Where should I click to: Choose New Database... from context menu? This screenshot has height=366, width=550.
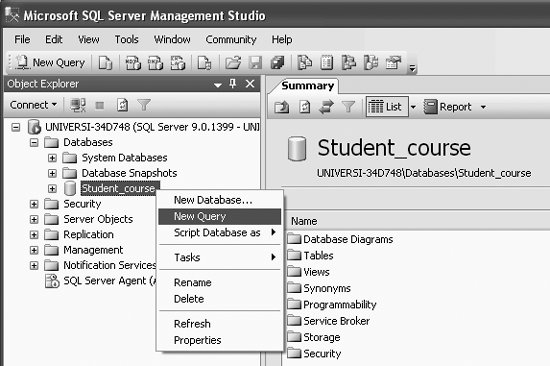click(220, 200)
